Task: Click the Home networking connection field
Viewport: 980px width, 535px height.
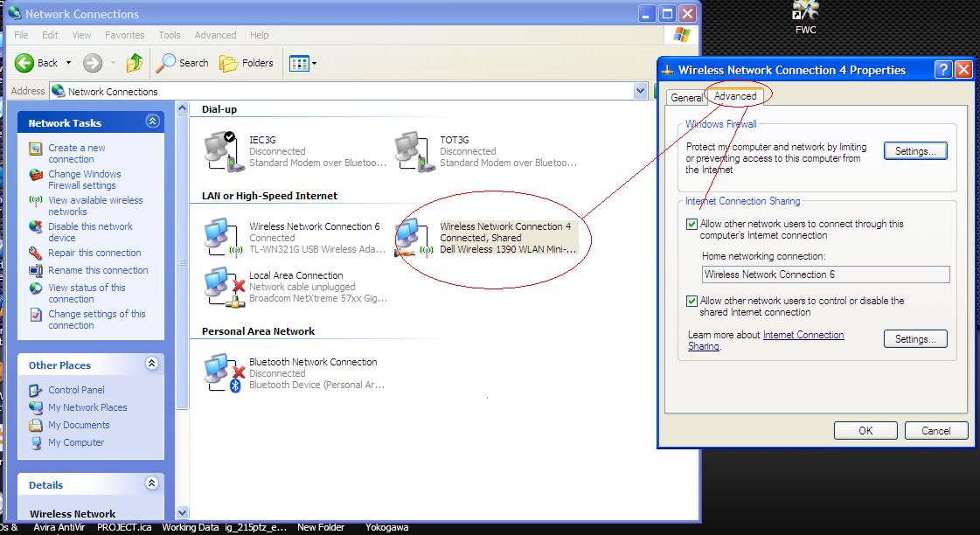Action: point(825,274)
